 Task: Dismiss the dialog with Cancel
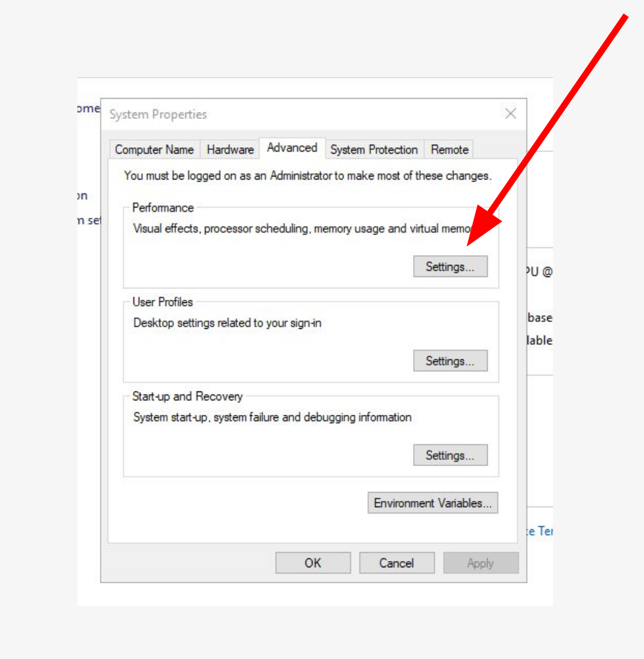coord(397,562)
